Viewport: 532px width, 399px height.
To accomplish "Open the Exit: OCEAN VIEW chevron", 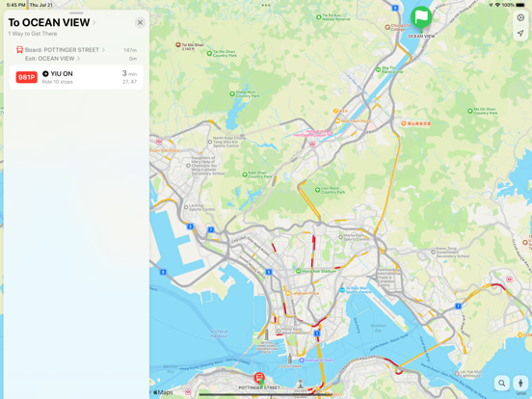I will (78, 59).
